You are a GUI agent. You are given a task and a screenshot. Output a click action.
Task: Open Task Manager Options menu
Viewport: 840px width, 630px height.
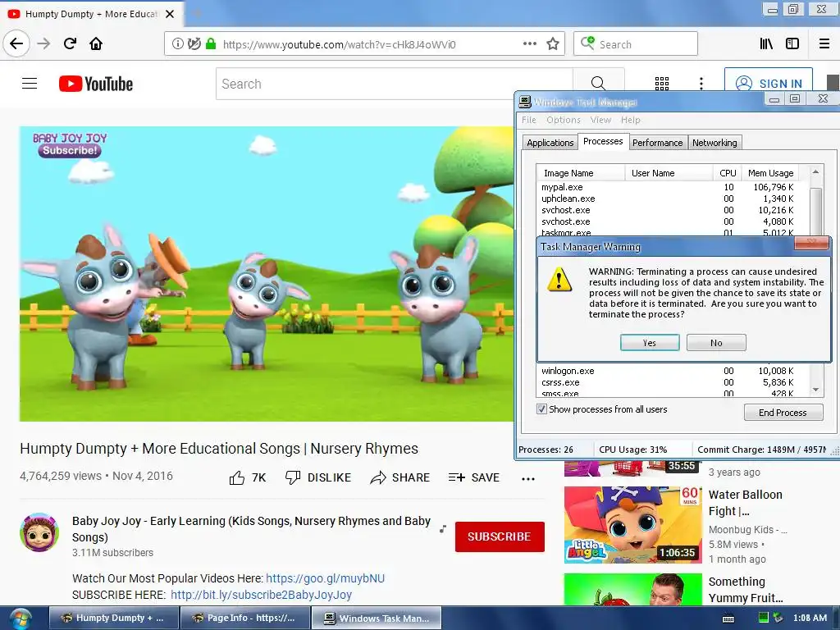click(x=564, y=120)
